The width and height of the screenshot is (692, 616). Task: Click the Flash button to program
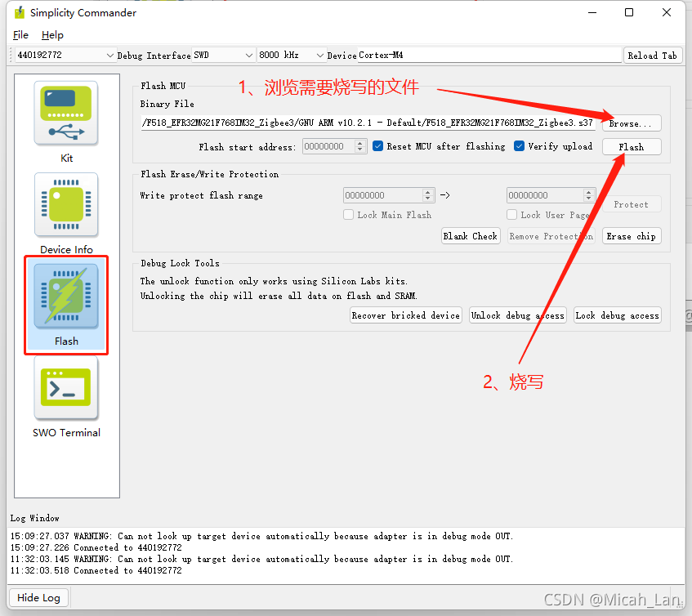(x=632, y=147)
